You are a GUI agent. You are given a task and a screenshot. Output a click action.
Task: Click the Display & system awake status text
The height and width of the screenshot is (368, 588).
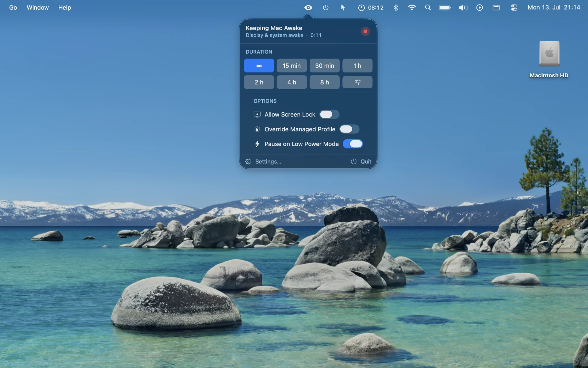click(x=274, y=35)
